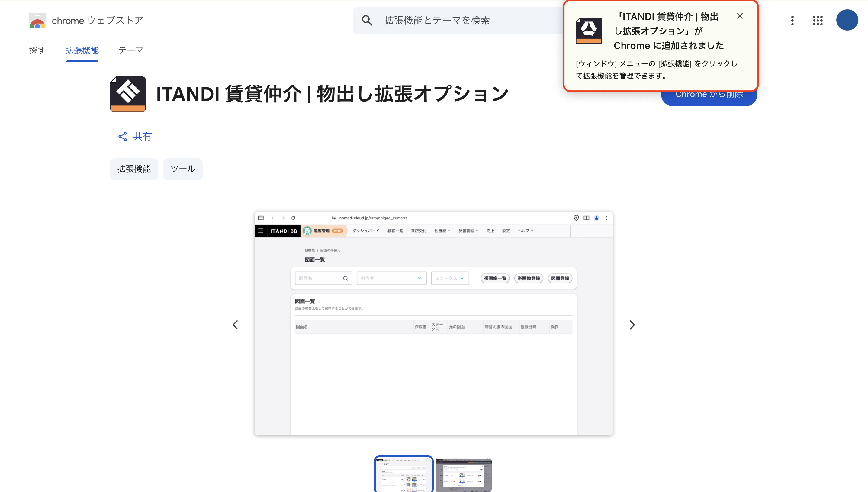Click the Chrome Web Store logo icon
Viewport: 868px width, 492px height.
coord(37,21)
